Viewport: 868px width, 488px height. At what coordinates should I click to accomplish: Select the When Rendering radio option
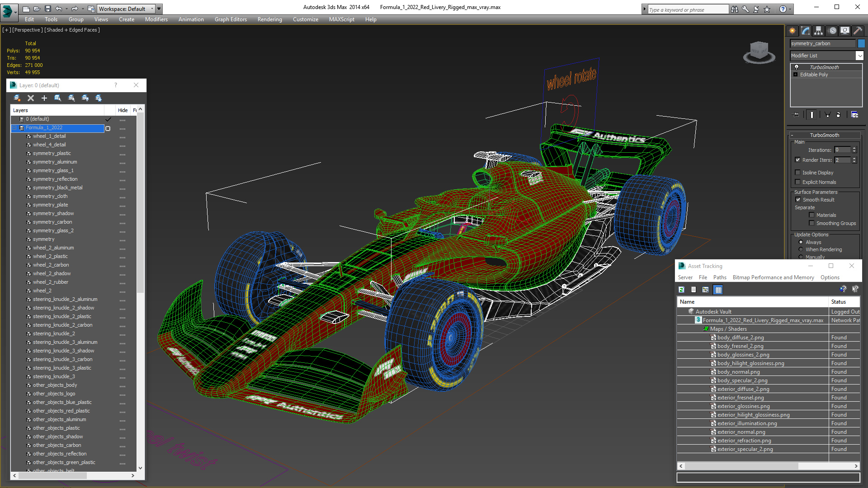pyautogui.click(x=801, y=249)
